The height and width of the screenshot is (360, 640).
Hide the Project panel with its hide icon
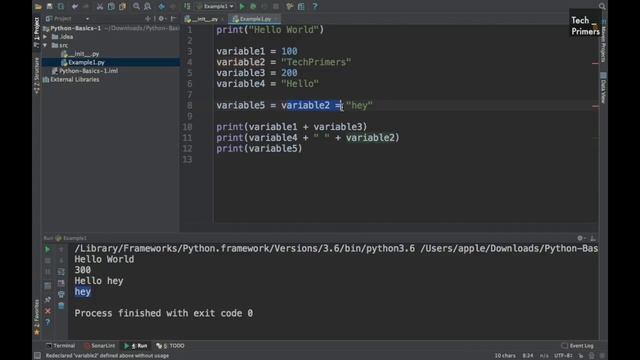tap(173, 19)
